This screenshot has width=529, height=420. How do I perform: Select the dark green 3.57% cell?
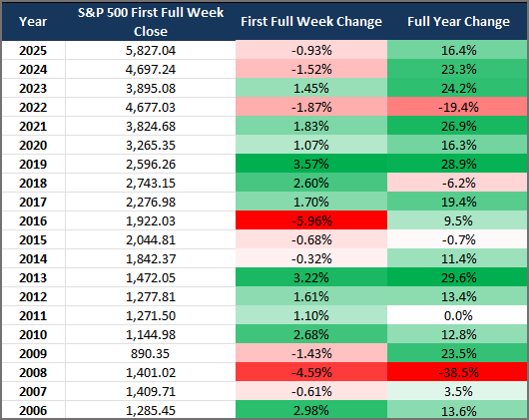[311, 164]
